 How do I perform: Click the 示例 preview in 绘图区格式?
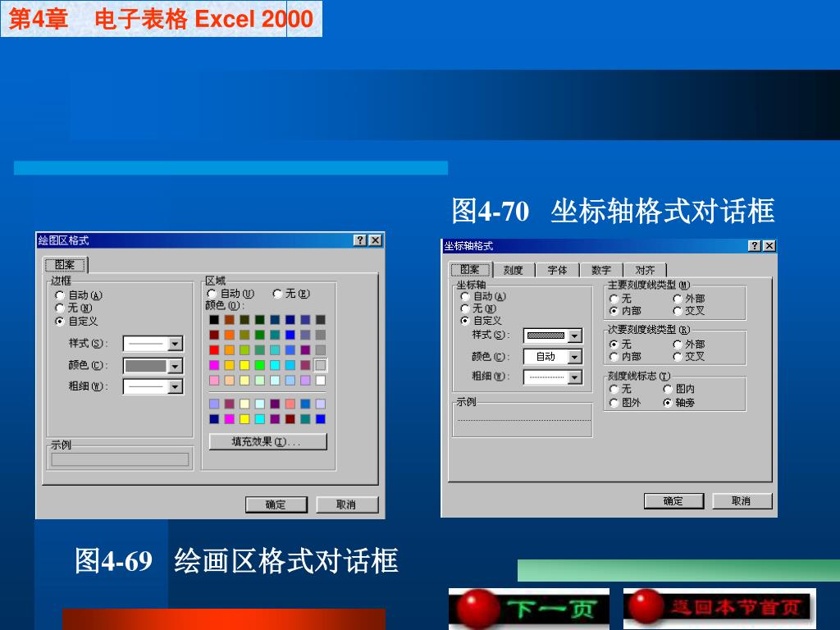click(x=120, y=459)
